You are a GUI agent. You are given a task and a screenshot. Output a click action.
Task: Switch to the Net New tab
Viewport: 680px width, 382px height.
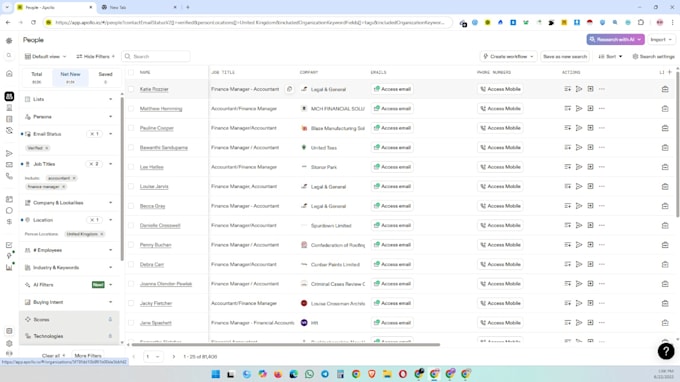[x=70, y=77]
